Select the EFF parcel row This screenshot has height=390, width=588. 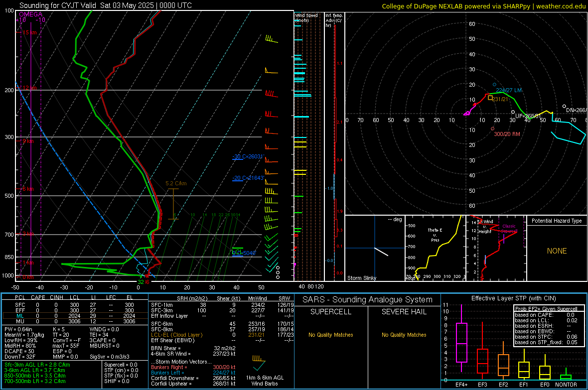(75, 310)
